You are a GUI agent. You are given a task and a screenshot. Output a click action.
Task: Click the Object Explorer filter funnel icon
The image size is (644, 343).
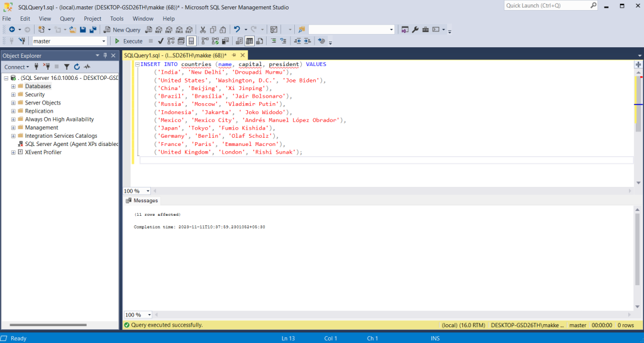coord(67,67)
